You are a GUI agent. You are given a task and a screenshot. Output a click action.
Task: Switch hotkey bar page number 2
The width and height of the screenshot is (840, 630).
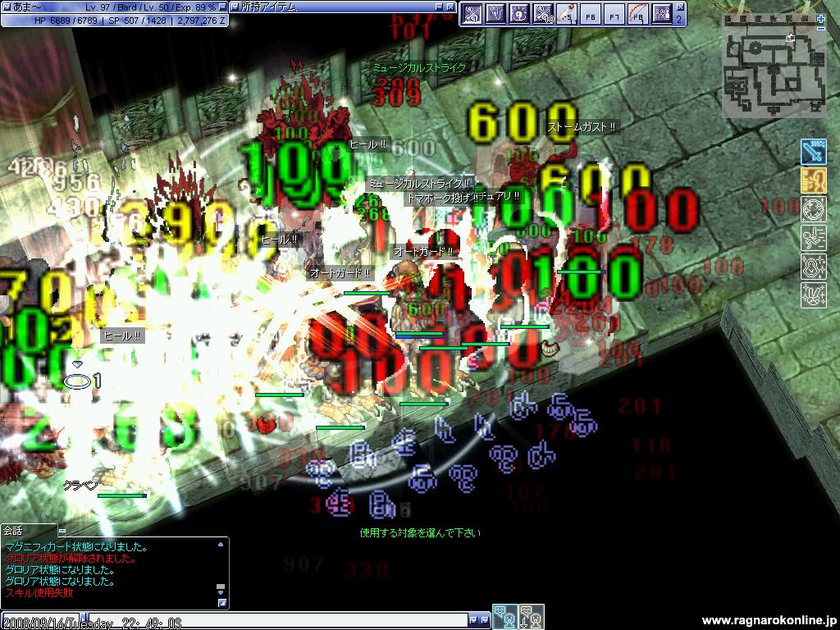click(x=679, y=20)
